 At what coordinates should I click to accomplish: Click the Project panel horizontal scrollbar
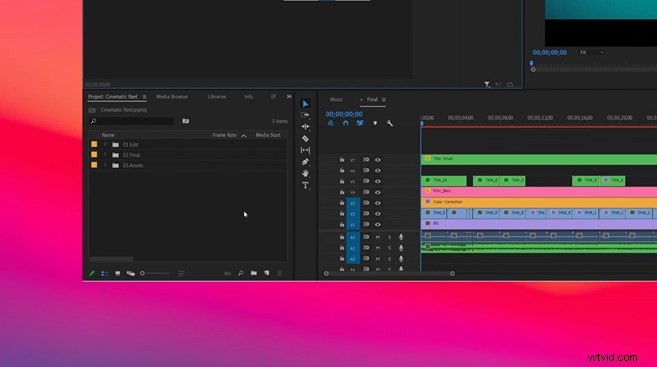pos(111,259)
